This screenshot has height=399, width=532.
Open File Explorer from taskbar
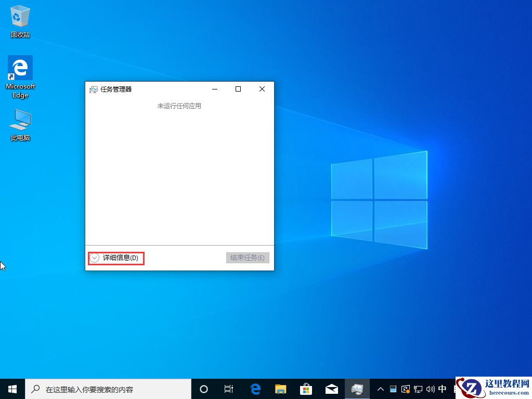point(280,389)
